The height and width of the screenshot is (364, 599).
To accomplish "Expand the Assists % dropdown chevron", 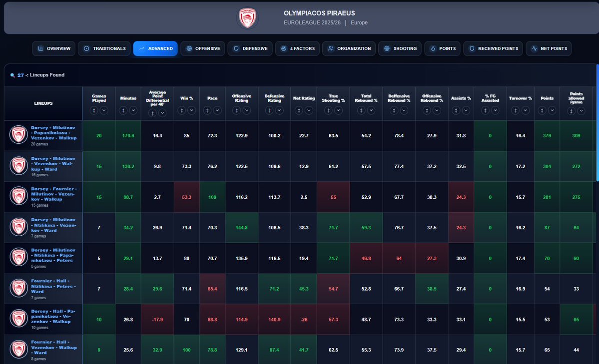I will [x=466, y=110].
